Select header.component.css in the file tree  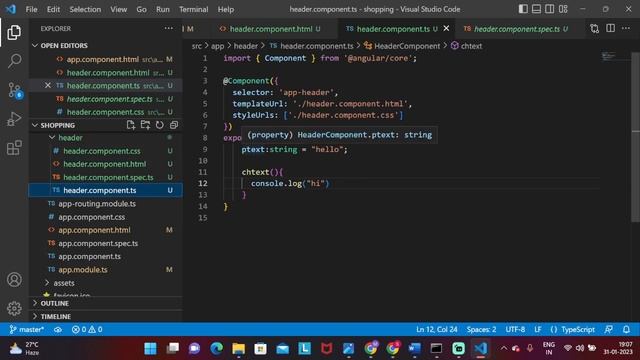coord(102,151)
